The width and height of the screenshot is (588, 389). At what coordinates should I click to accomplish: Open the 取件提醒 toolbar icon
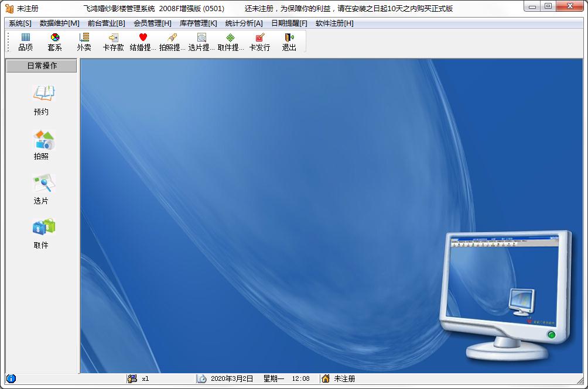point(231,42)
